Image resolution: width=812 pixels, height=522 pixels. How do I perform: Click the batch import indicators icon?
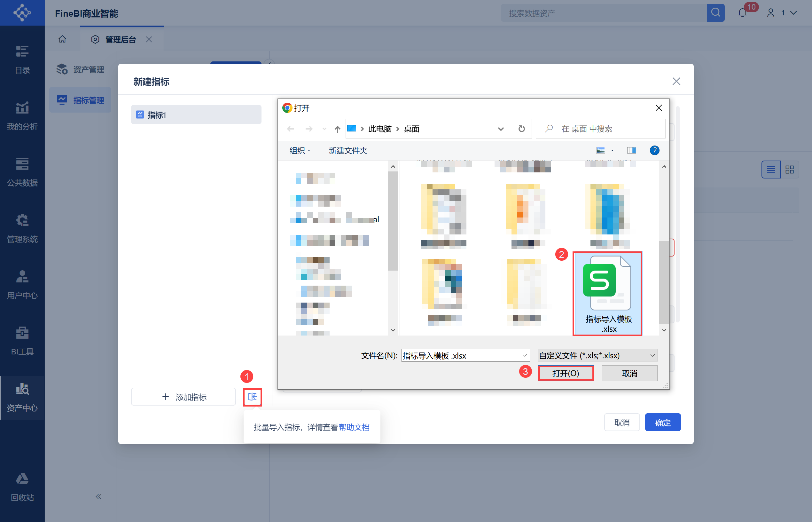point(252,397)
